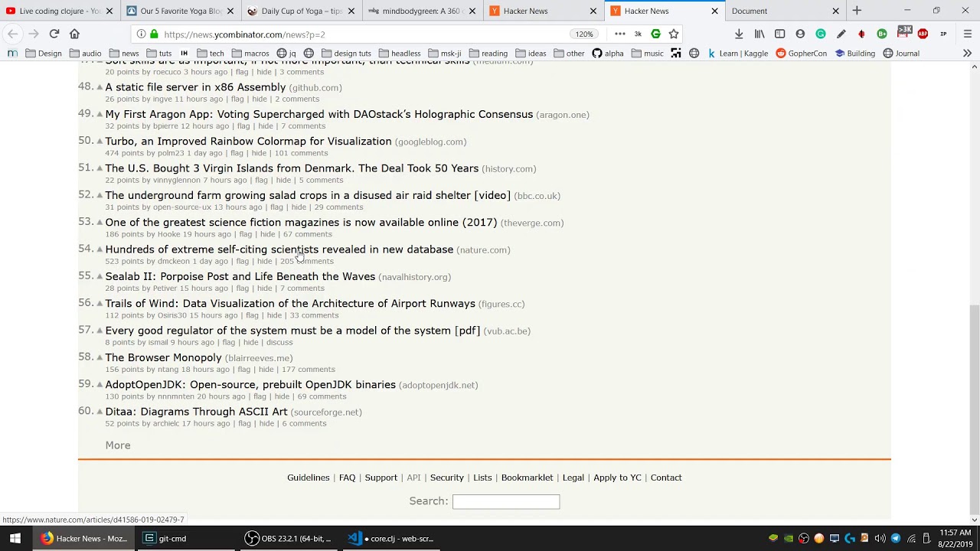The width and height of the screenshot is (980, 551).
Task: Open the 'Learn | Kaggle' bookmark
Action: [x=737, y=54]
